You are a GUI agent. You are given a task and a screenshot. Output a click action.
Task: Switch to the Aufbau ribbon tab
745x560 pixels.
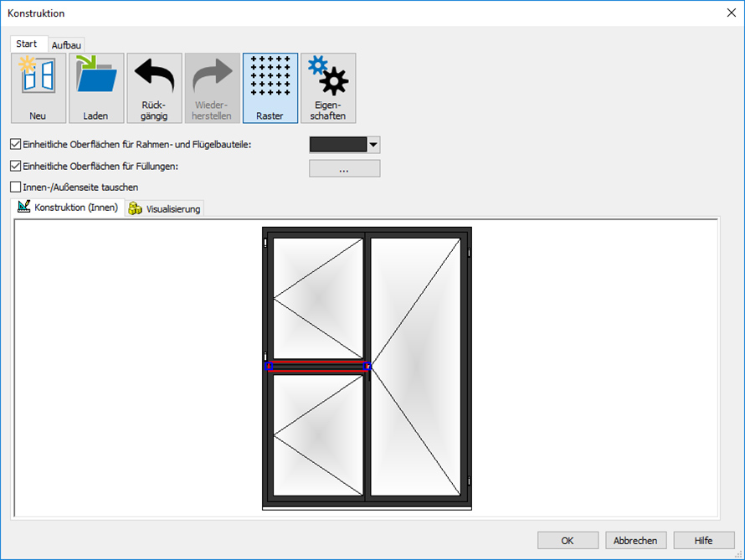66,45
